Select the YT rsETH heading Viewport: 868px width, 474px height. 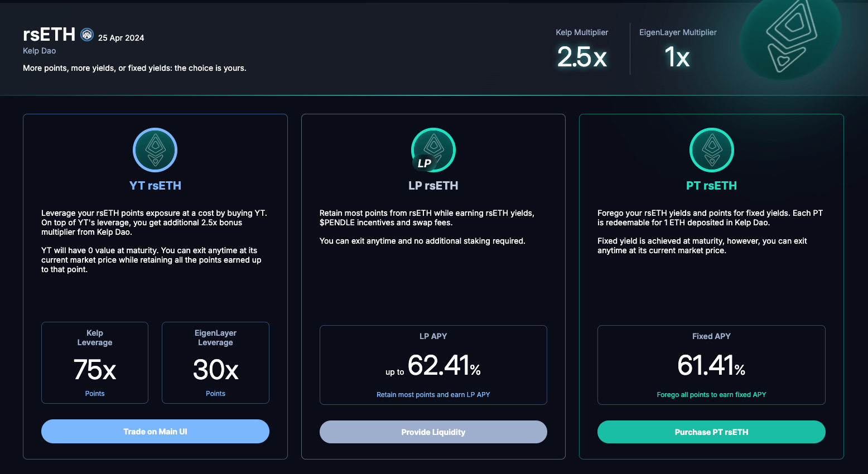155,186
